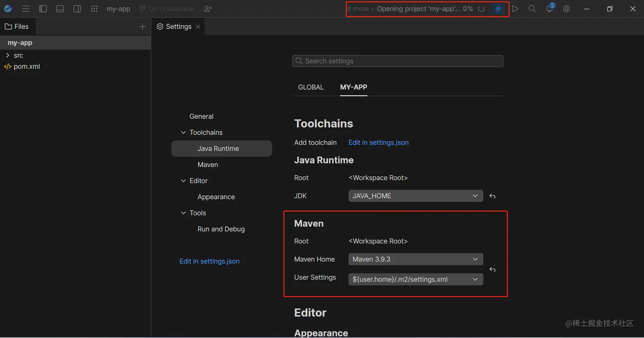644x338 pixels.
Task: Open the Maven Home dropdown
Action: click(x=416, y=259)
